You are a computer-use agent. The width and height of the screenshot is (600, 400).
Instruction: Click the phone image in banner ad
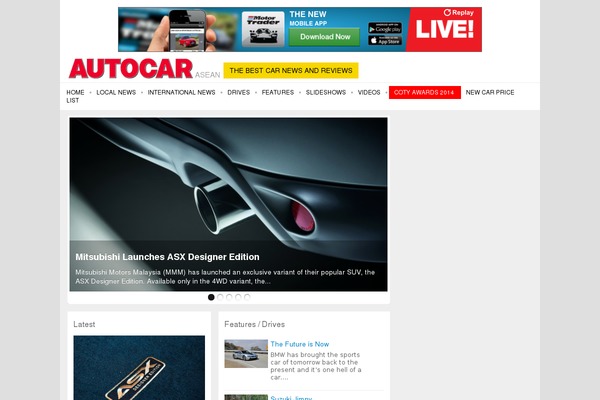pos(187,31)
